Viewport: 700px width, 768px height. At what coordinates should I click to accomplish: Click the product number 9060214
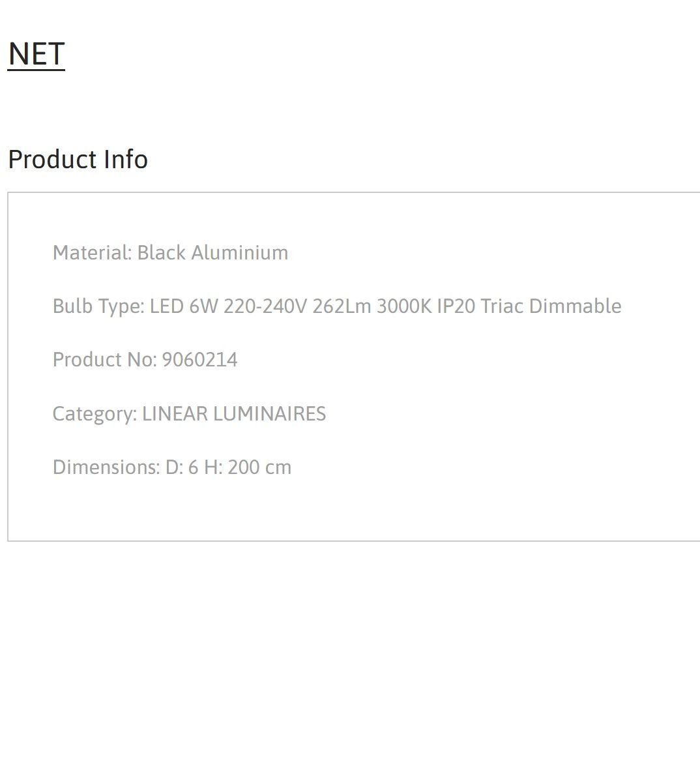click(199, 359)
